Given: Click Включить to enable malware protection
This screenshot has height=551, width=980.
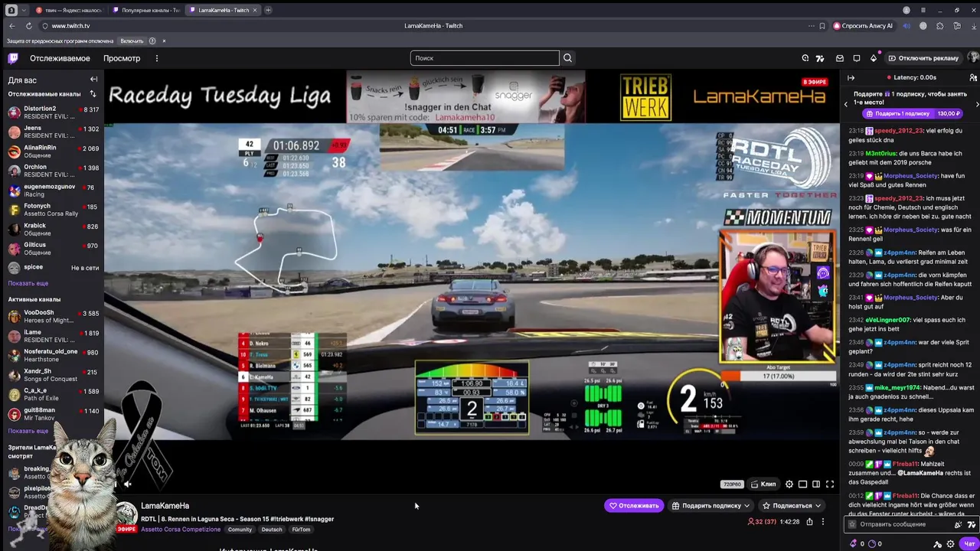Looking at the screenshot, I should click(x=132, y=41).
